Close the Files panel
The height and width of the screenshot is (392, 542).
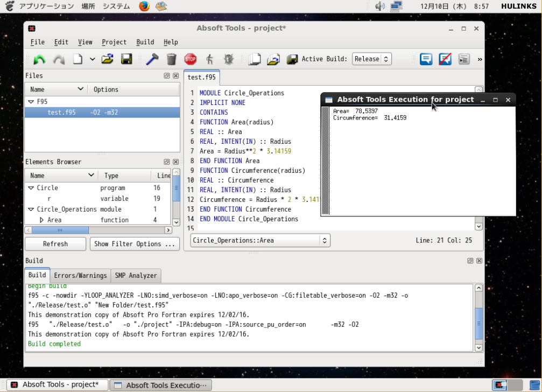tap(176, 76)
